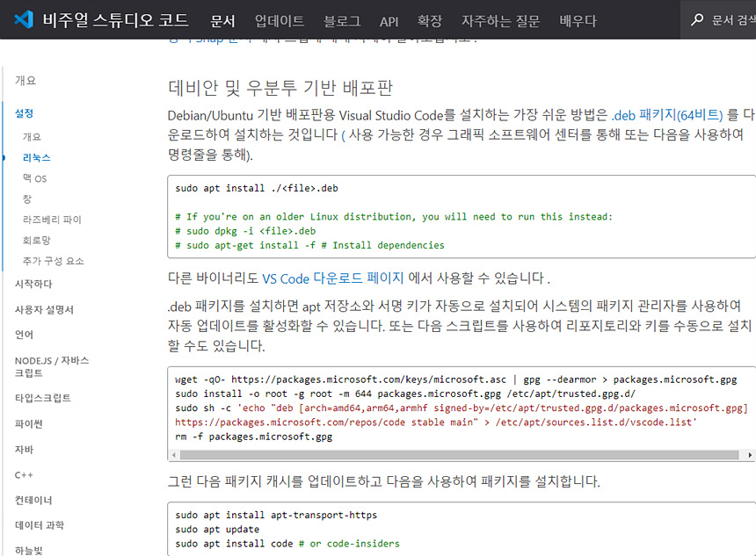
Task: Collapse the 설정 sidebar section
Action: [x=24, y=113]
